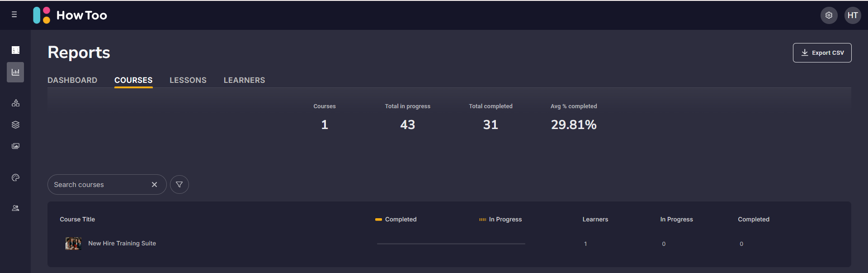
Task: Open the HT user avatar menu
Action: pyautogui.click(x=853, y=15)
